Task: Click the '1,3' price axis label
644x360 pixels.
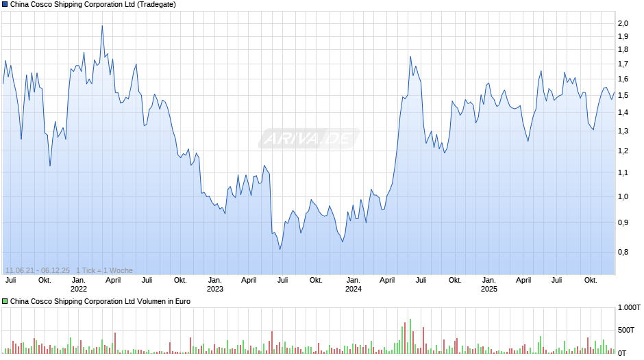Action: (x=623, y=131)
